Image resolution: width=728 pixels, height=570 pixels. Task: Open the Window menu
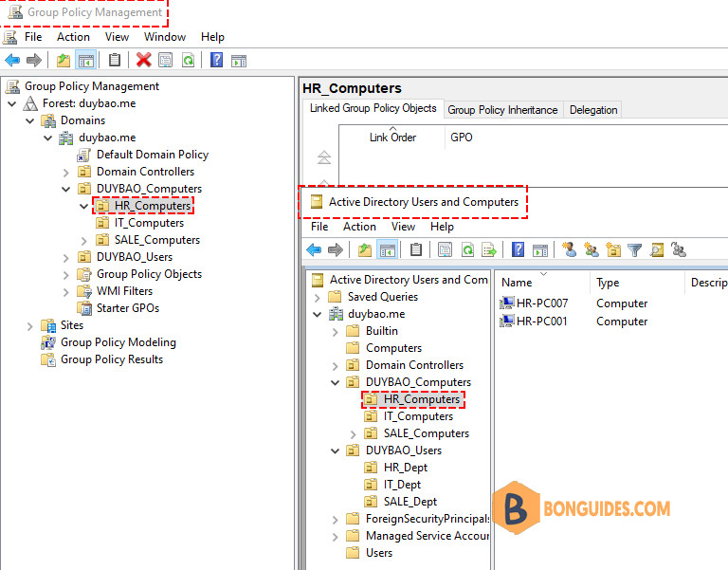(165, 37)
